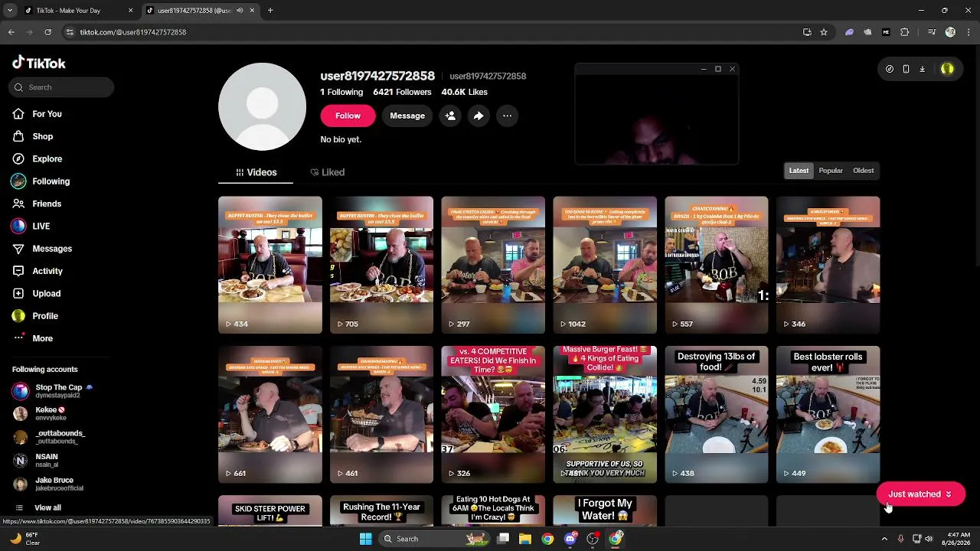View the 6421 Followers list
Image resolution: width=980 pixels, height=551 pixels.
click(x=402, y=92)
